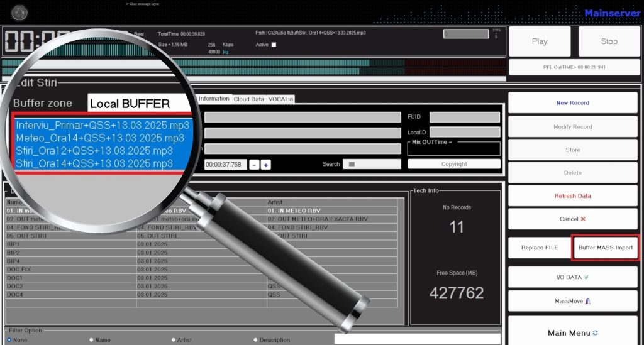Click the playback progress slider near CTRL
The width and height of the screenshot is (644, 345).
click(465, 34)
